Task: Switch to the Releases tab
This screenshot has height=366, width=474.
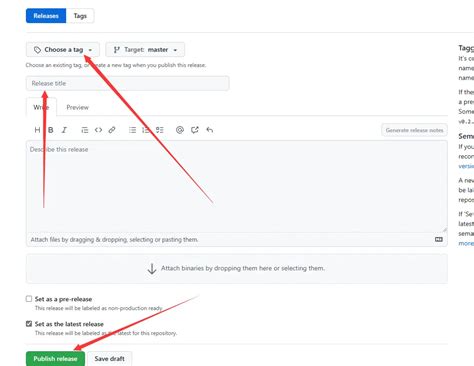Action: click(46, 16)
